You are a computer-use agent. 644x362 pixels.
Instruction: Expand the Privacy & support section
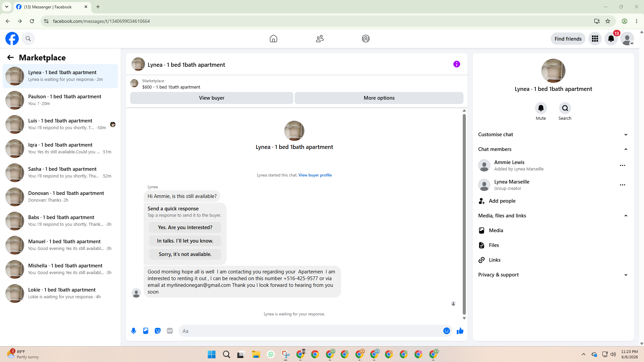(553, 275)
